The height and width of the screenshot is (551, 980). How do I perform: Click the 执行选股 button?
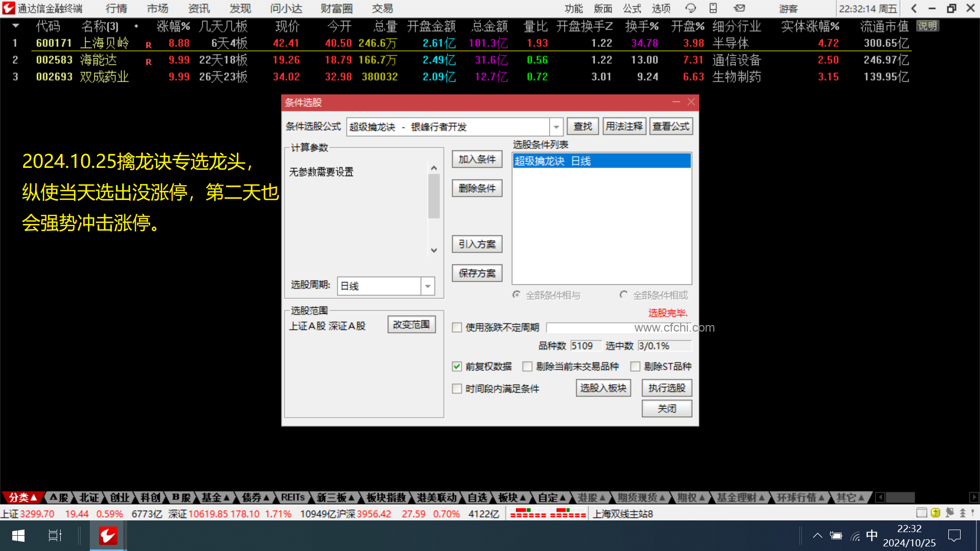pos(667,388)
